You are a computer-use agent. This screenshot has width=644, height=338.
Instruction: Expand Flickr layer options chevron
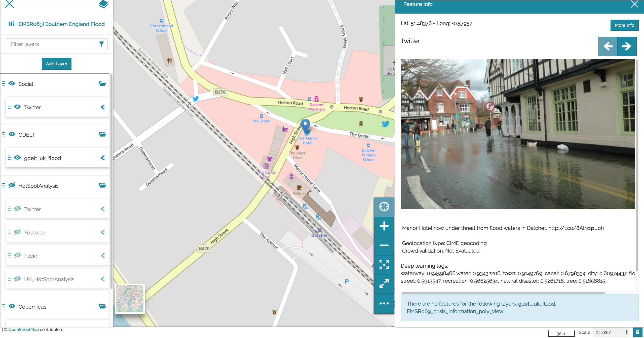[103, 256]
